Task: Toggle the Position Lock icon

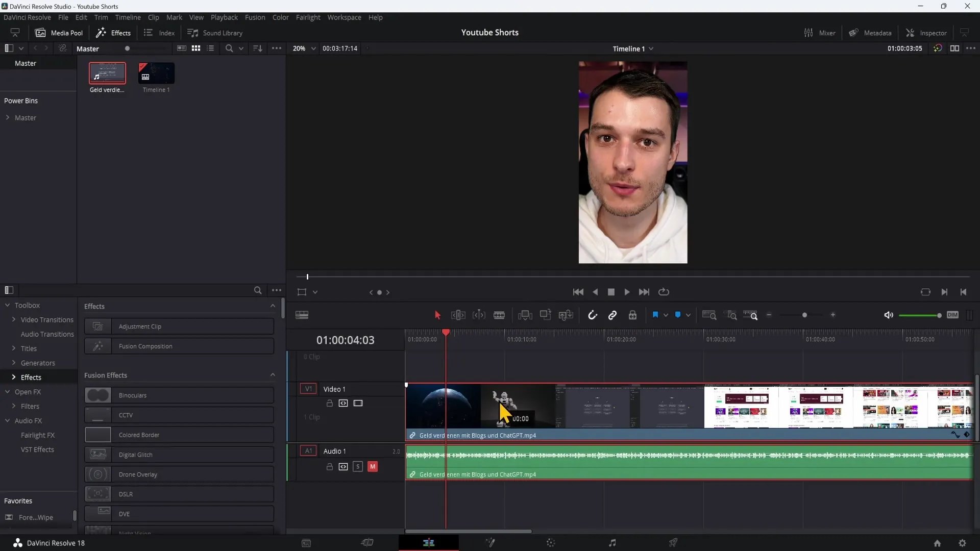Action: pyautogui.click(x=632, y=315)
